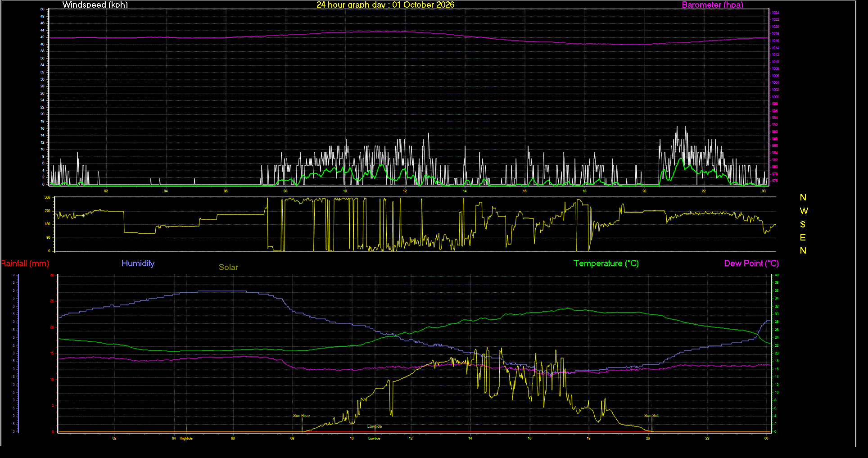Click the E wind direction letter
The width and height of the screenshot is (868, 458).
tap(803, 237)
